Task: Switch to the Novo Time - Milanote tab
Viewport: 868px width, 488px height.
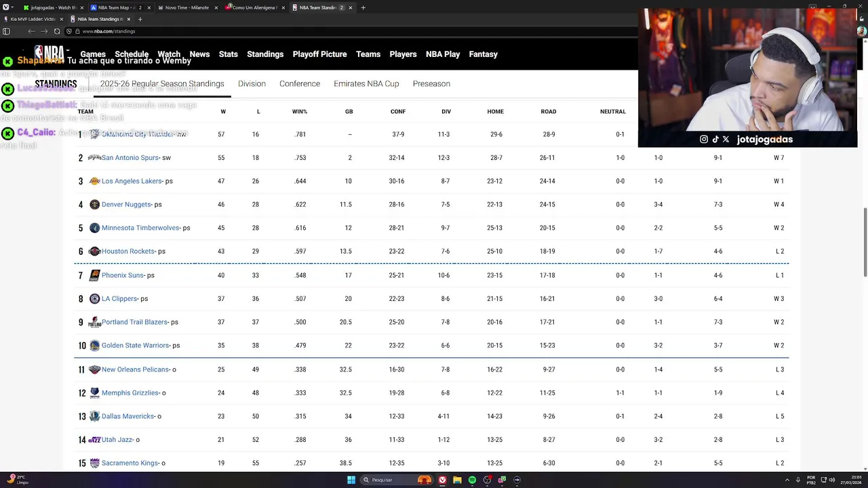Action: click(187, 7)
